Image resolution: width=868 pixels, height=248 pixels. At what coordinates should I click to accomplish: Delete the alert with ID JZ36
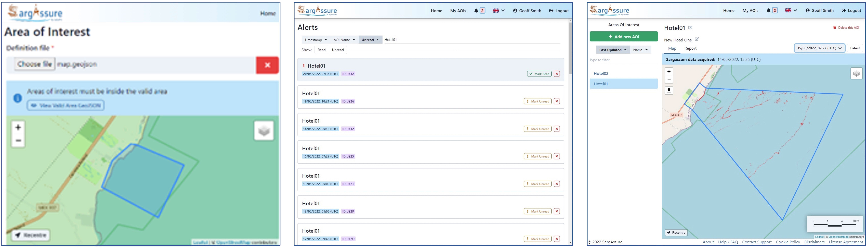click(x=557, y=101)
